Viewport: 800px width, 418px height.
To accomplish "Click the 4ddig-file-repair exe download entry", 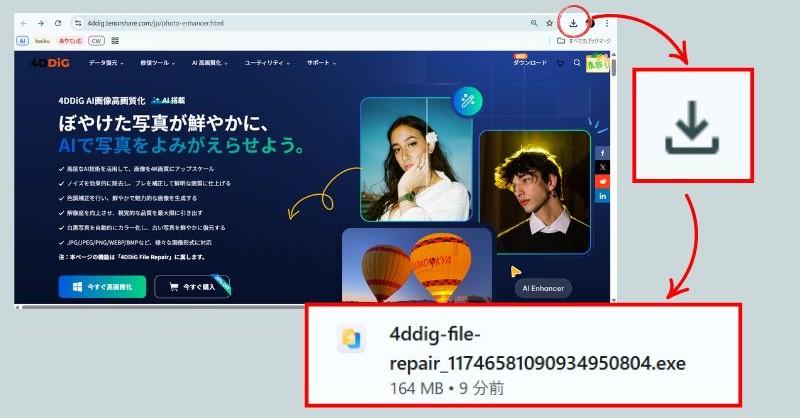I will [523, 355].
